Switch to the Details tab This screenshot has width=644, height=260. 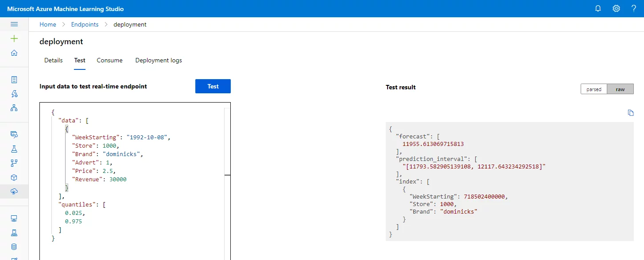point(54,60)
